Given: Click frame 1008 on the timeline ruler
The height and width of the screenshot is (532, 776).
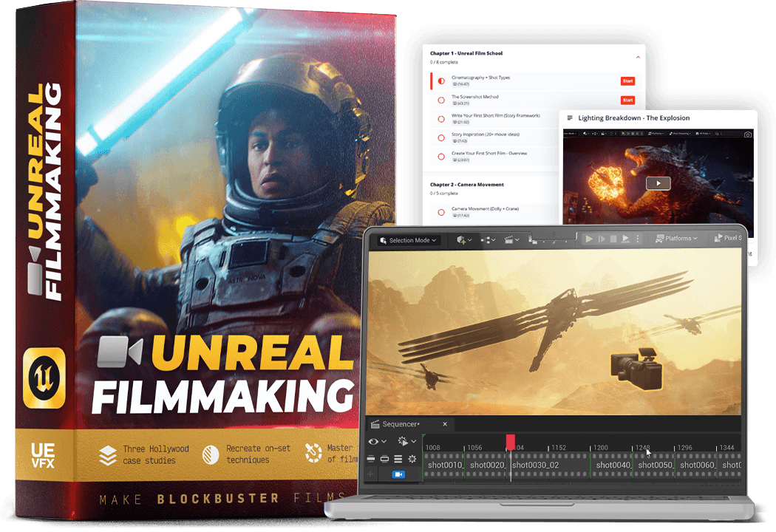Looking at the screenshot, I should [432, 447].
